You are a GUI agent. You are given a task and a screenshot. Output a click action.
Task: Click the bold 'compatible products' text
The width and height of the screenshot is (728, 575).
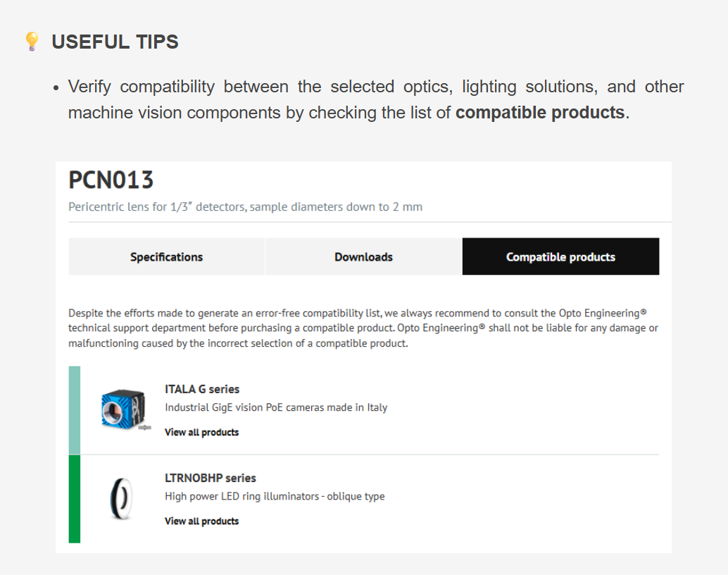(x=540, y=112)
